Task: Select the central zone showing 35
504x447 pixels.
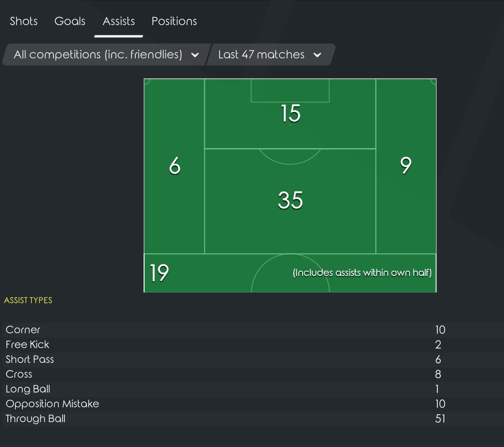Action: point(290,201)
